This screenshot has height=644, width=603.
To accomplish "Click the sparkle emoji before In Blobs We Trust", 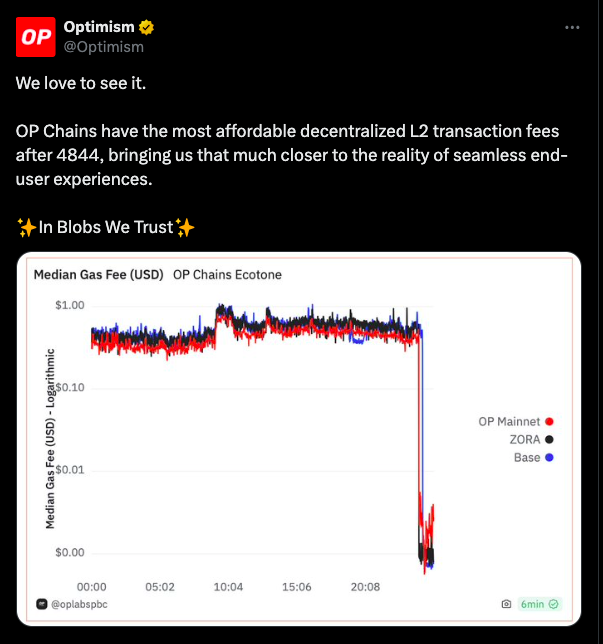I will 27,227.
